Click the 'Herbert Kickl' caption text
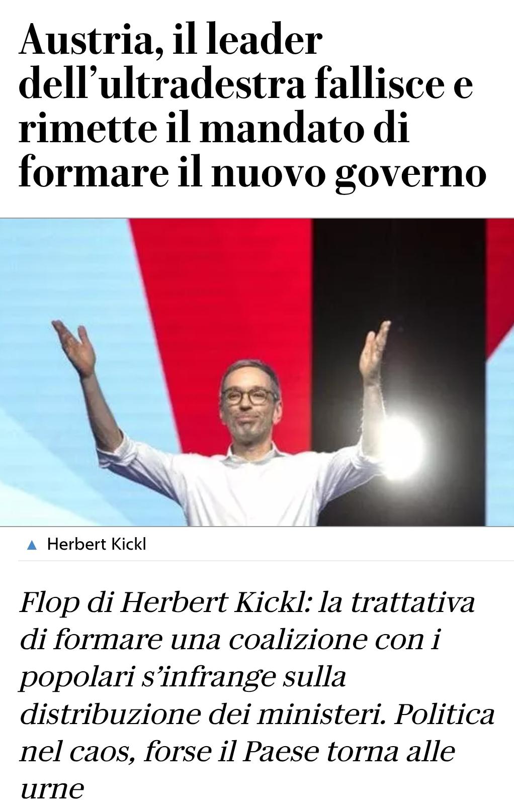 point(97,544)
